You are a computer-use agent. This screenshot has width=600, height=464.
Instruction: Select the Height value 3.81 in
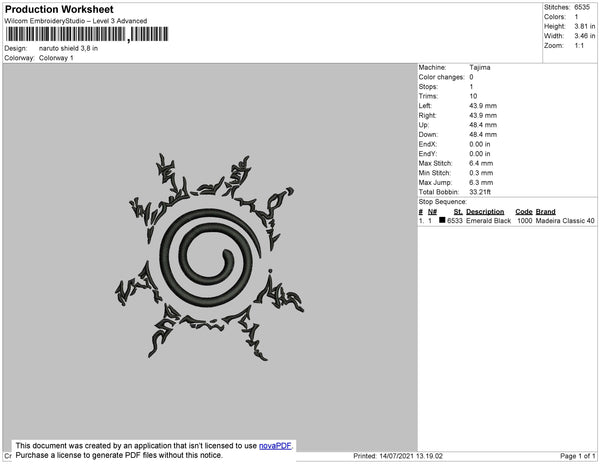click(584, 26)
